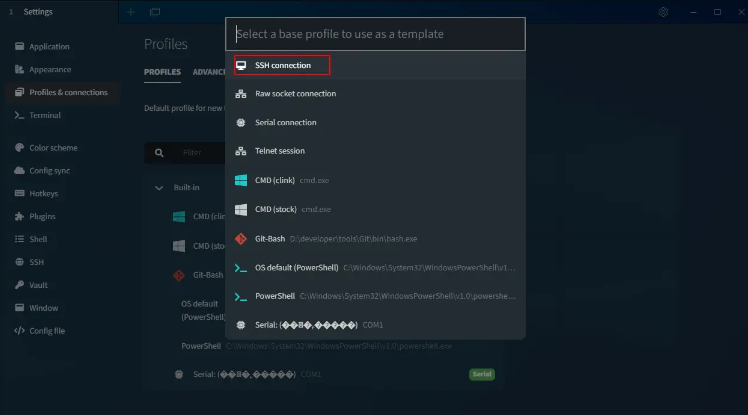
Task: Open Serial COM1 profile in background list
Action: tap(323, 374)
